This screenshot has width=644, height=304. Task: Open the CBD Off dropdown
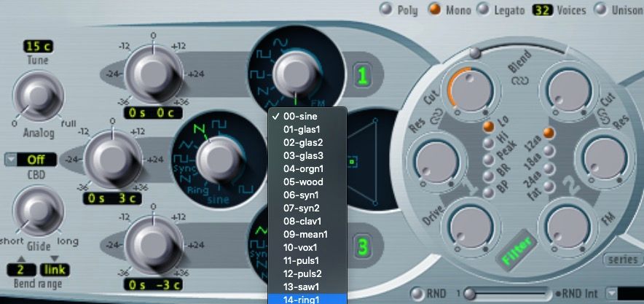tap(31, 159)
